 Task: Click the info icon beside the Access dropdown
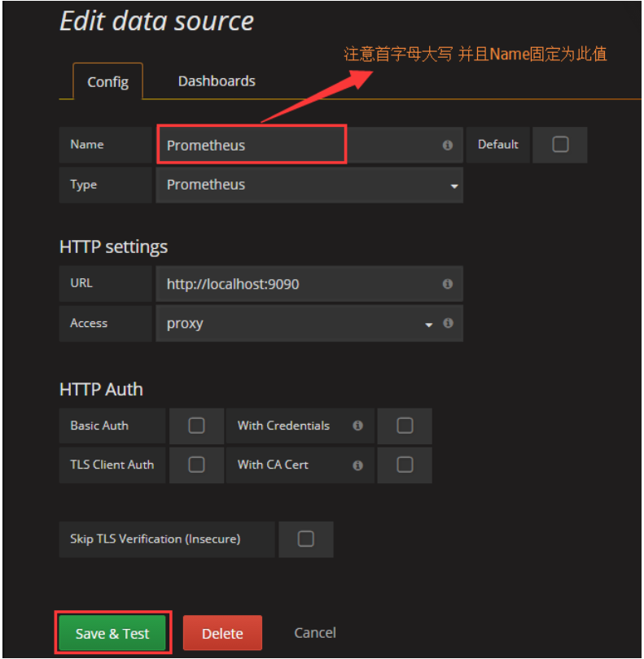[x=448, y=323]
